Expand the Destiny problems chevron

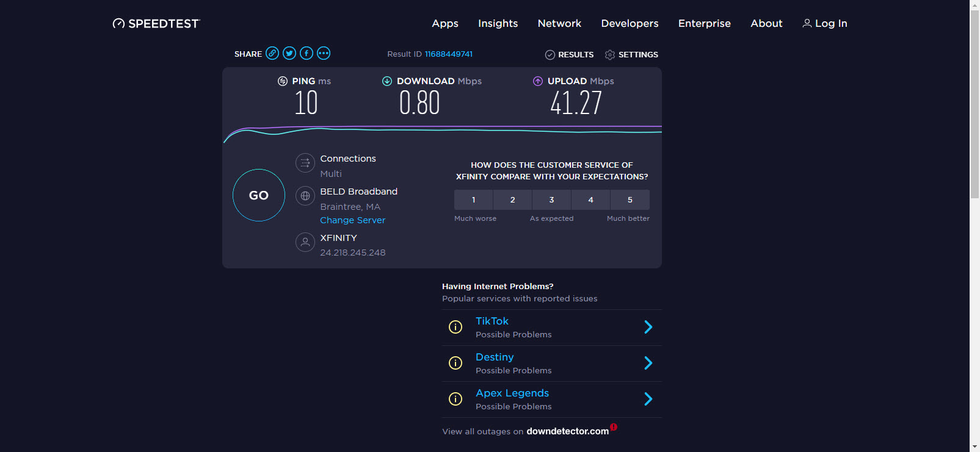click(648, 364)
